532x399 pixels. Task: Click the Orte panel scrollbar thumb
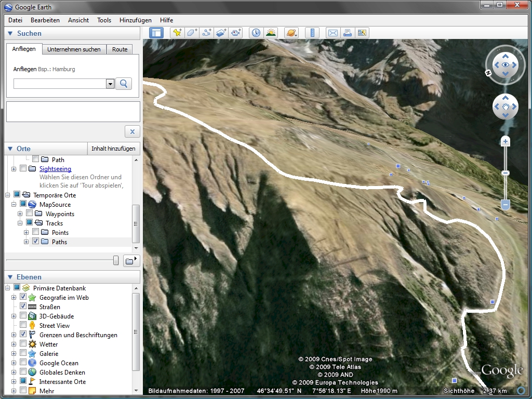click(136, 223)
